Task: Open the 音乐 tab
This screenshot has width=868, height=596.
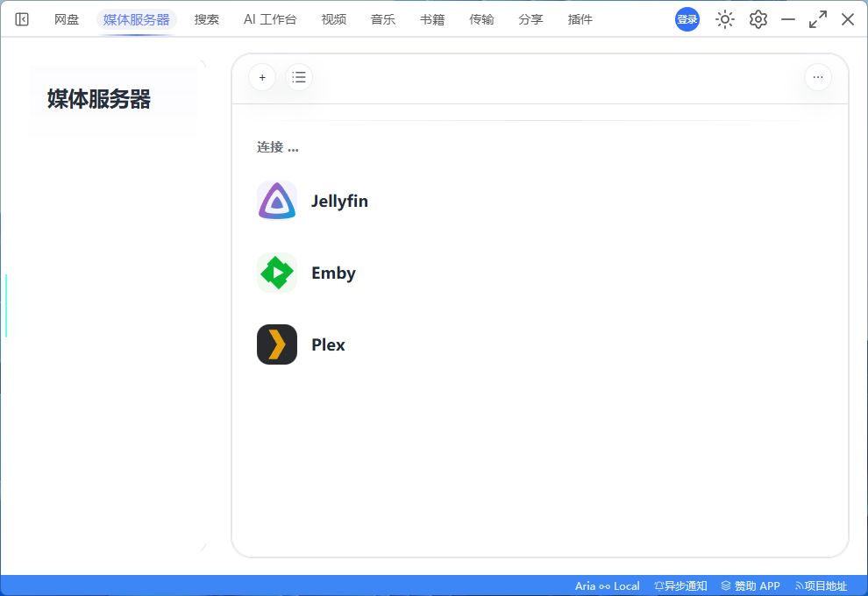Action: tap(383, 19)
